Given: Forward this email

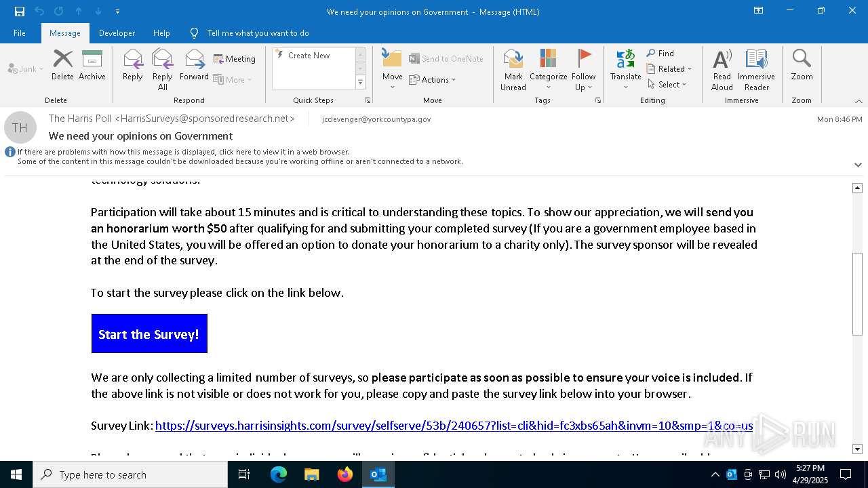Looking at the screenshot, I should click(195, 65).
